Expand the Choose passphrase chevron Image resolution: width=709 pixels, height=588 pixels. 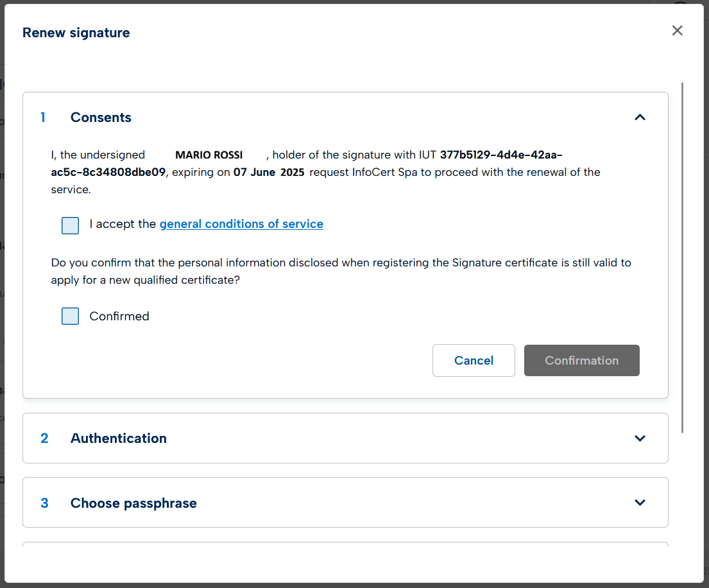[640, 503]
